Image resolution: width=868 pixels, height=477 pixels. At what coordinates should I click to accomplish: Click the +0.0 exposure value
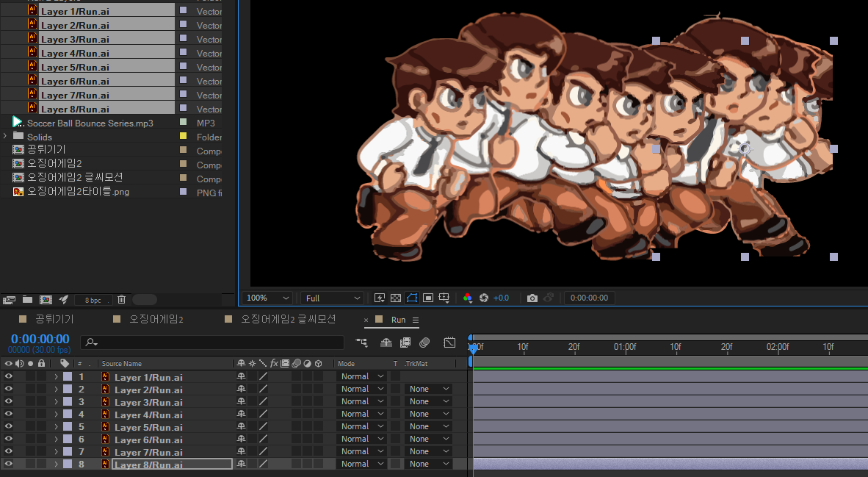point(501,298)
